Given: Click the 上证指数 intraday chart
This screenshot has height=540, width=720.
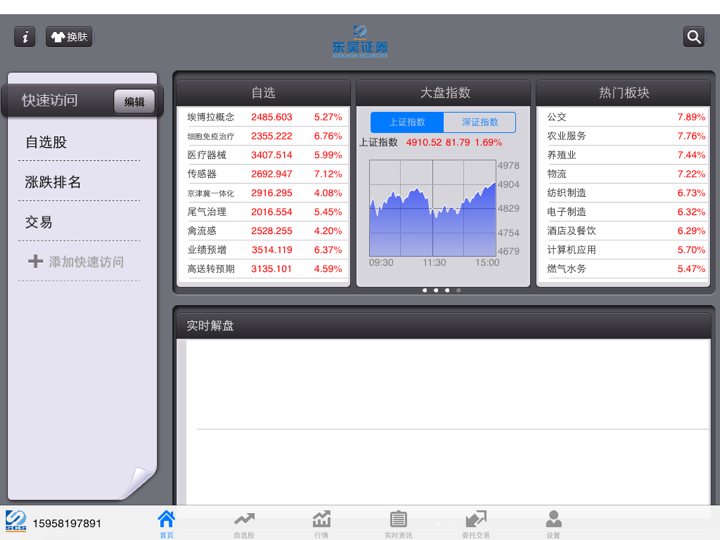Looking at the screenshot, I should (433, 208).
